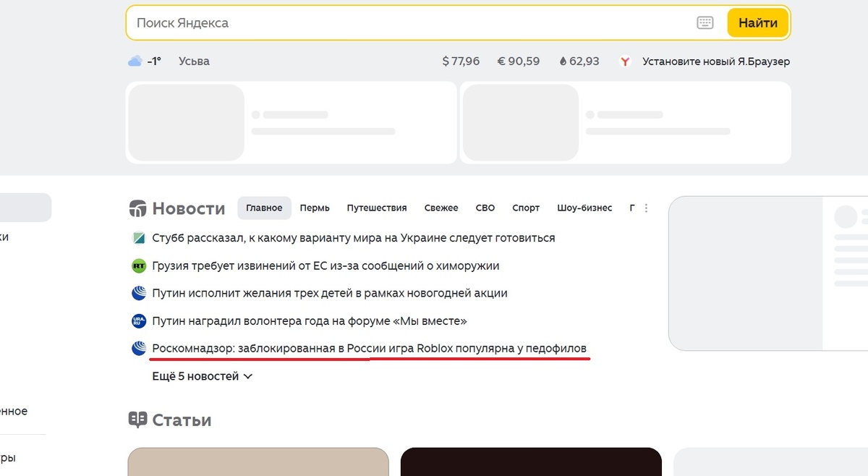This screenshot has width=868, height=476.
Task: Open the dark article card thumbnail
Action: click(x=531, y=462)
